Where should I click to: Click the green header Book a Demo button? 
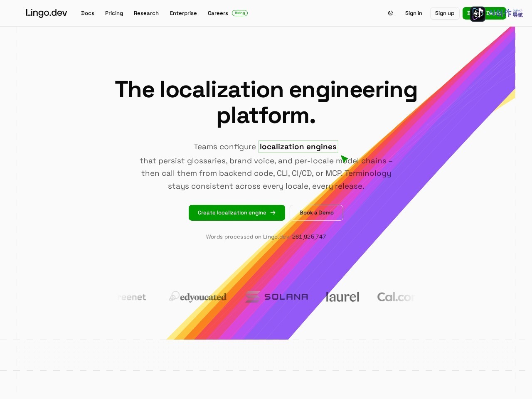pyautogui.click(x=484, y=13)
